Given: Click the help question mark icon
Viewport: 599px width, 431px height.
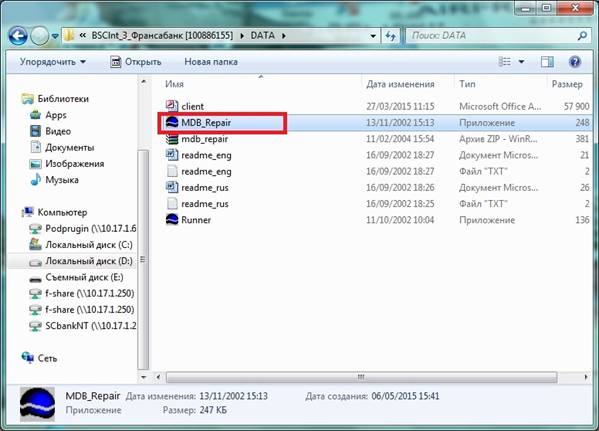Looking at the screenshot, I should tap(575, 62).
